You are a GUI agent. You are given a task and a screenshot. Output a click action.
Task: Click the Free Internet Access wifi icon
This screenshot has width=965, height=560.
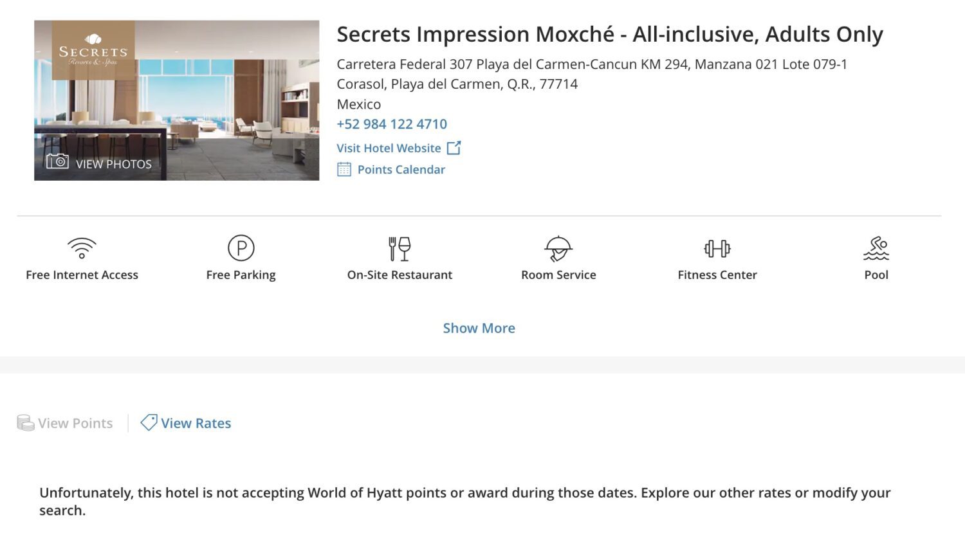pyautogui.click(x=82, y=248)
